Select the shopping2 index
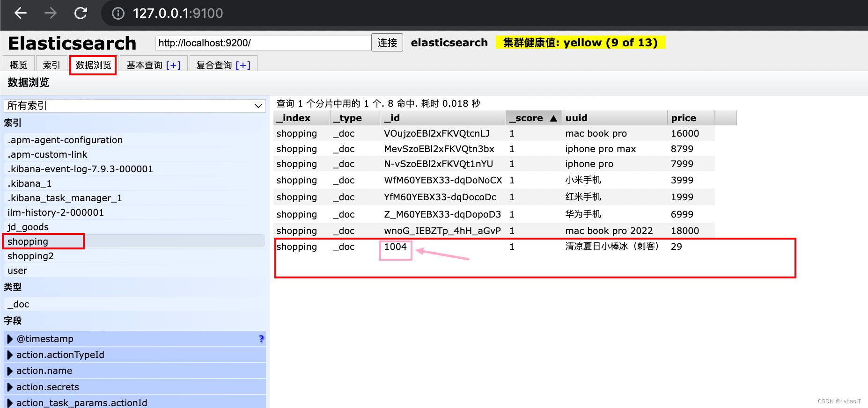Screen dimensions: 868x408 tap(135, 256)
